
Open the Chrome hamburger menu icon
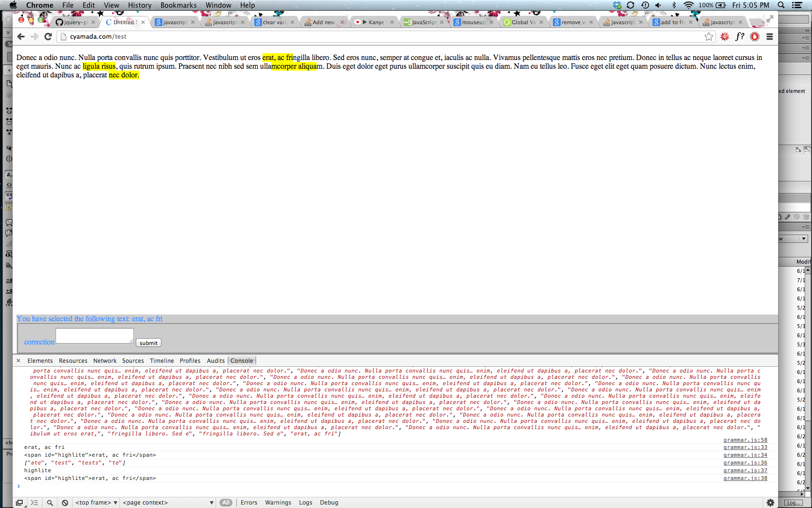770,36
